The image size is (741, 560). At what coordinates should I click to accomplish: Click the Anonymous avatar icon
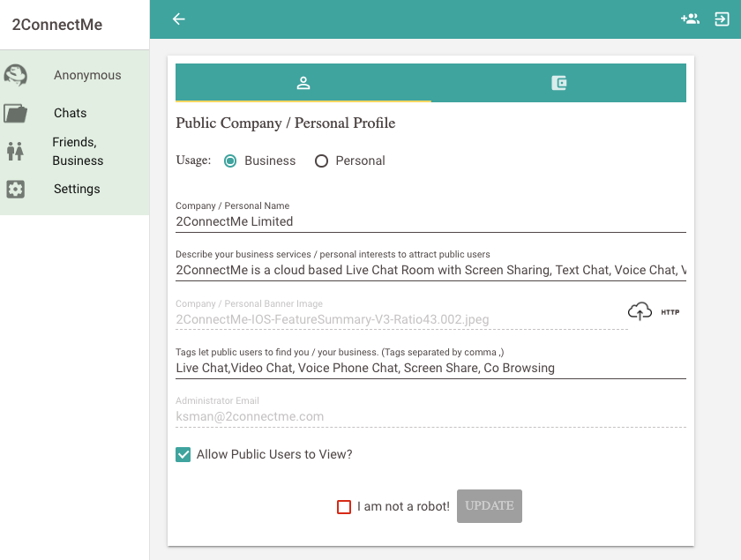(16, 75)
